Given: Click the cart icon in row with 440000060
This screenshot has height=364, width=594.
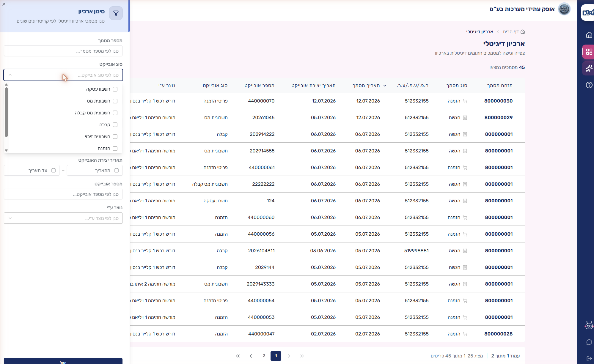Looking at the screenshot, I should click(465, 218).
